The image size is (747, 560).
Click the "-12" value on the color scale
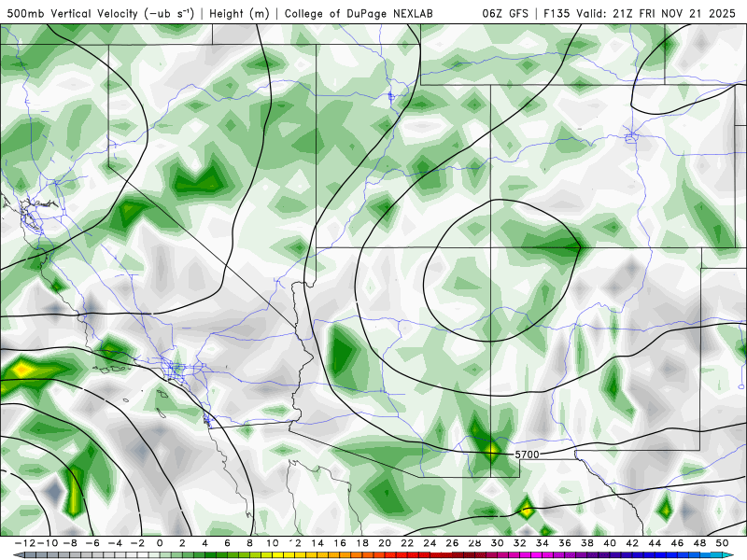click(x=25, y=543)
